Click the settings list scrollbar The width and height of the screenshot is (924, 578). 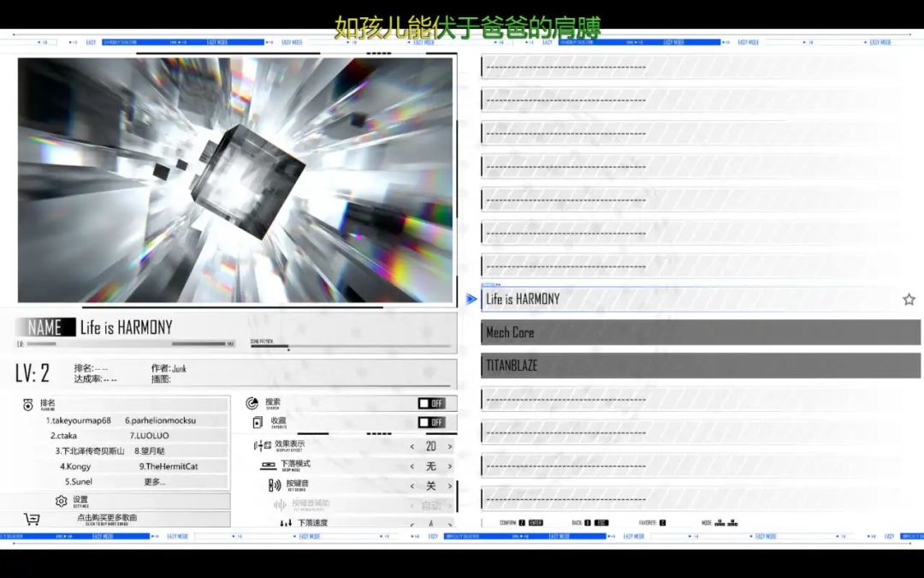coord(457,496)
